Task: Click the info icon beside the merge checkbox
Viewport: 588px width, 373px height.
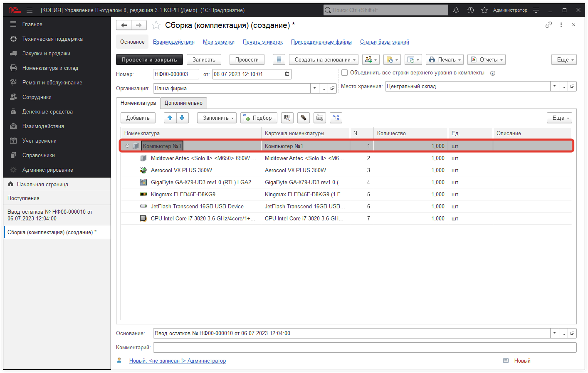Action: [x=493, y=73]
